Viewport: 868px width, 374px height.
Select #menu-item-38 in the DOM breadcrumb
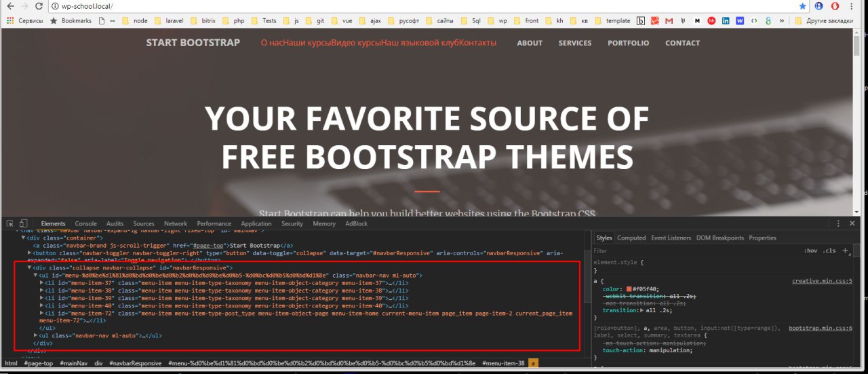tap(503, 364)
